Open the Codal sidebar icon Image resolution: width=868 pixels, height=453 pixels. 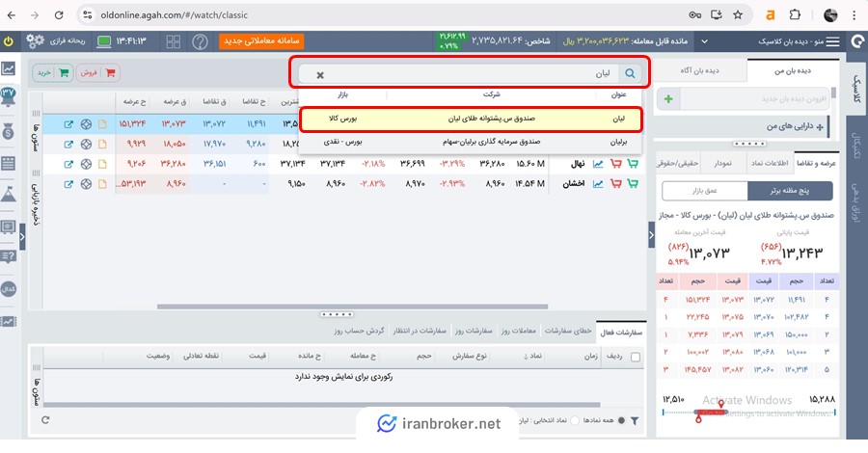tap(9, 289)
